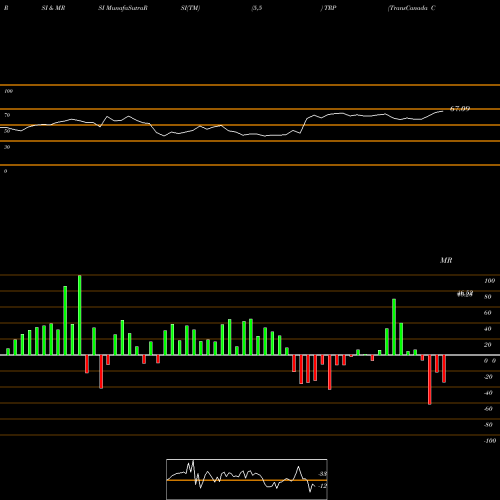Click the 'SI & MR' header label
Viewport: 500px width, 500px height.
pyautogui.click(x=53, y=8)
